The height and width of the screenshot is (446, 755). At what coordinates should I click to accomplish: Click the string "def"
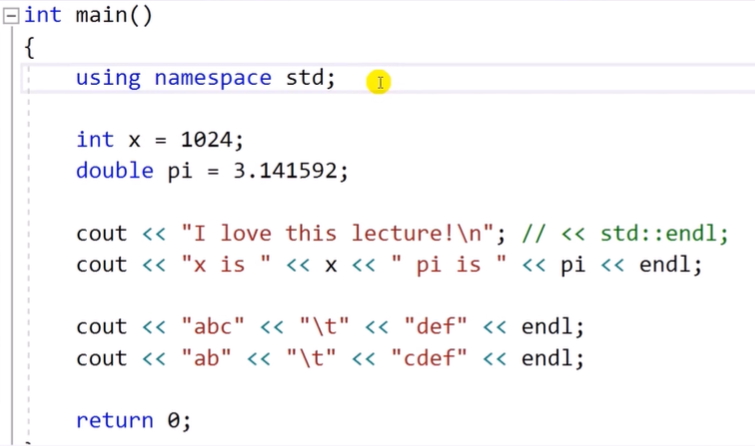[x=436, y=327]
